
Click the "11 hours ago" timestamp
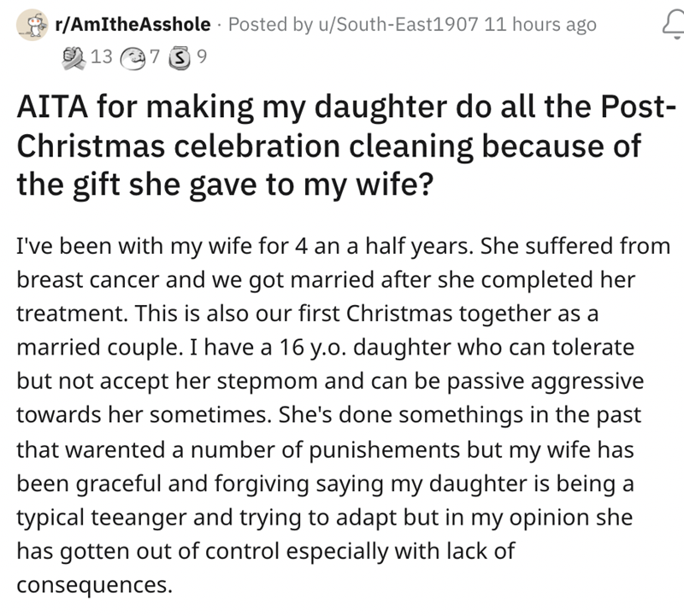[x=540, y=25]
